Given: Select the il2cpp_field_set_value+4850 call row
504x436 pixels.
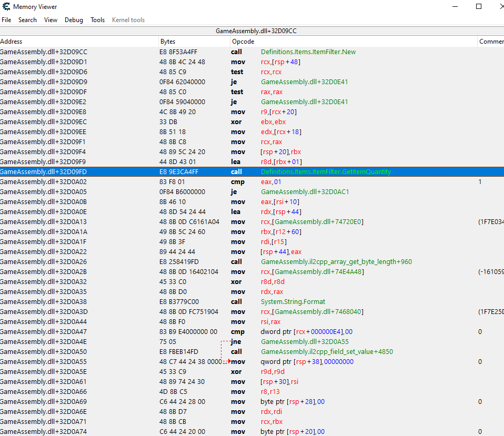Looking at the screenshot, I should [326, 352].
